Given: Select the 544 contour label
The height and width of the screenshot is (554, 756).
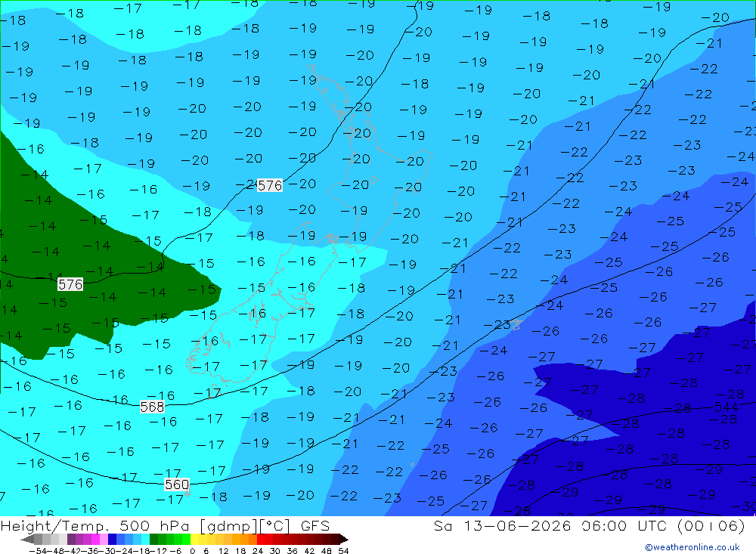Looking at the screenshot, I should (x=726, y=407).
